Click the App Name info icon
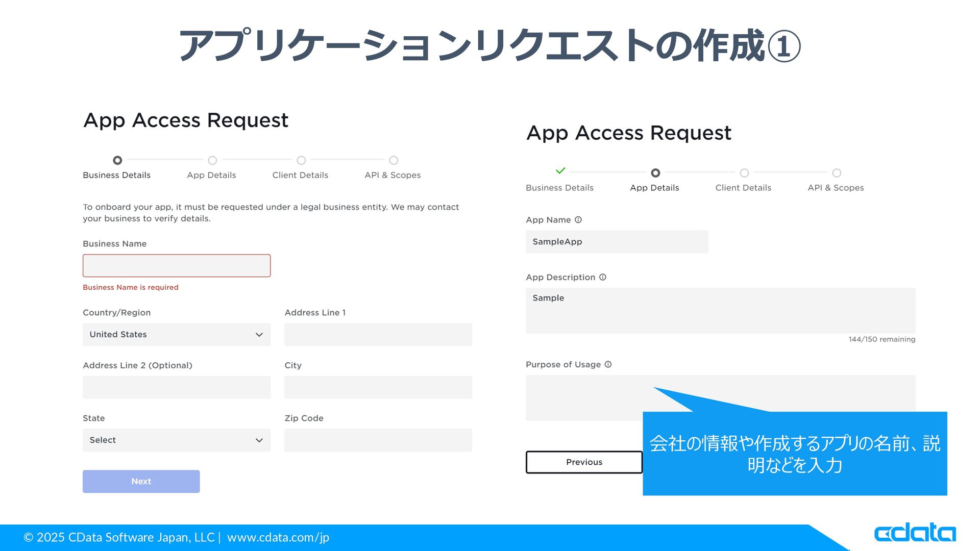The image size is (980, 551). click(x=578, y=220)
